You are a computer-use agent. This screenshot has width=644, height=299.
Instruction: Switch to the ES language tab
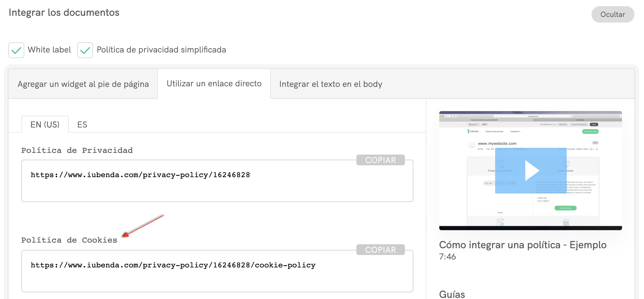pyautogui.click(x=82, y=124)
